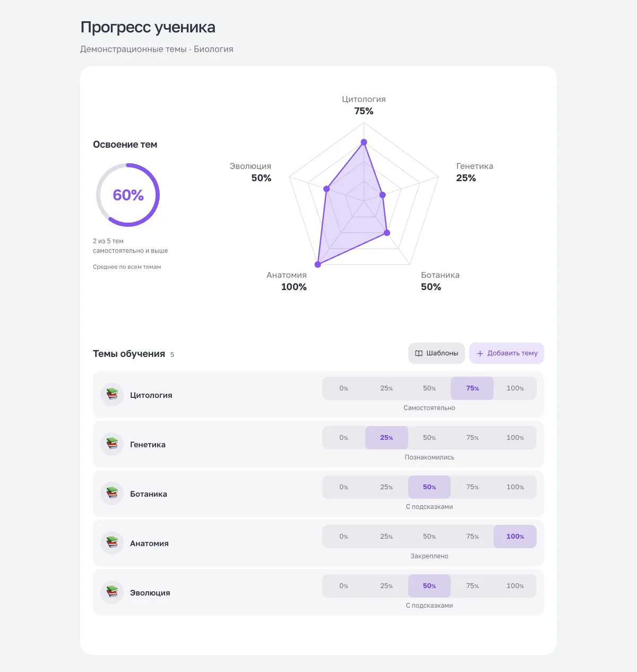This screenshot has width=637, height=672.
Task: Set Генетика progress to 50%
Action: tap(429, 438)
